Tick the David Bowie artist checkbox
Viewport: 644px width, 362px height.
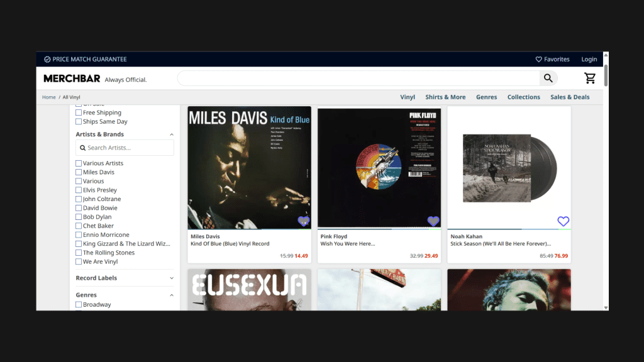tap(79, 208)
